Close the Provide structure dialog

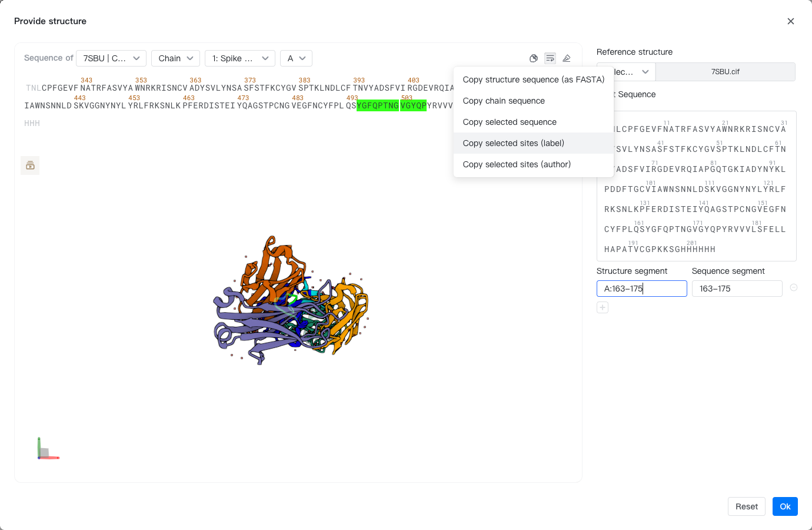pyautogui.click(x=791, y=21)
